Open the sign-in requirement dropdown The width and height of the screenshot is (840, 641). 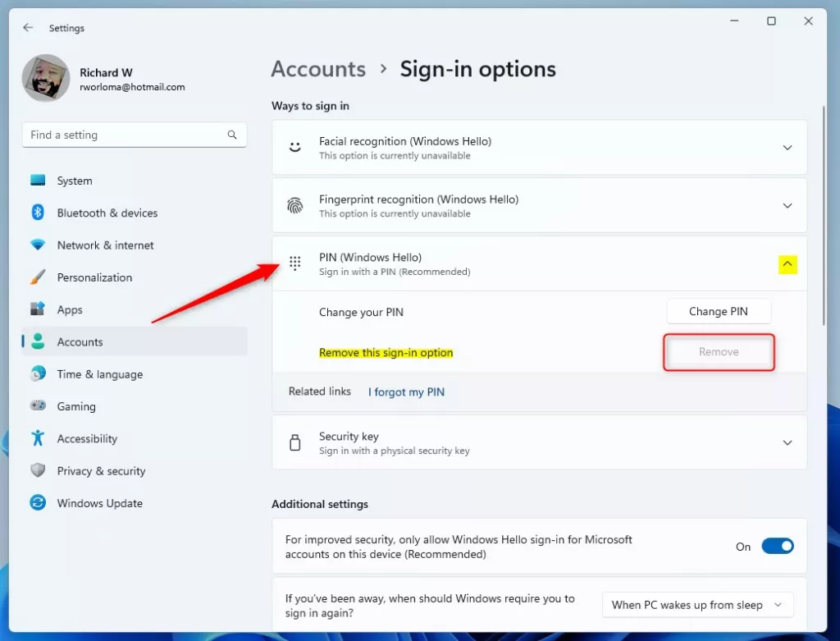coord(696,605)
